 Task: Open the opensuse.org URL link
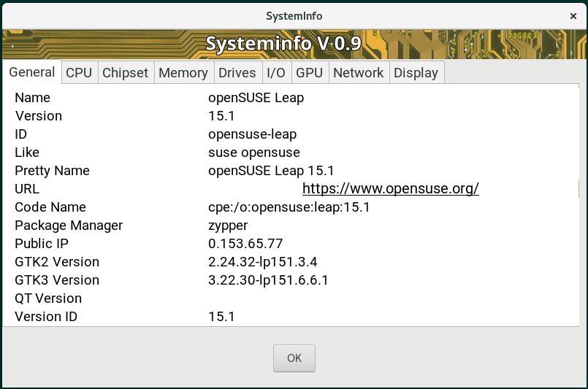[x=390, y=189]
